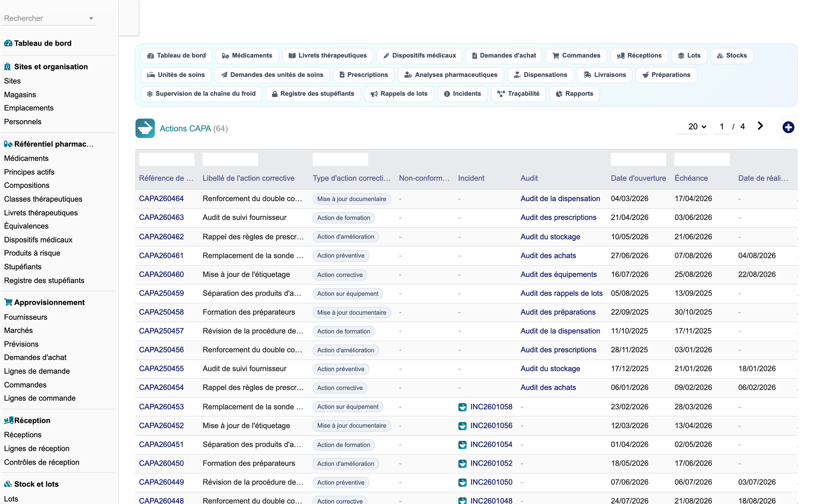This screenshot has width=815, height=504.
Task: Filter by Échéance input
Action: point(702,159)
